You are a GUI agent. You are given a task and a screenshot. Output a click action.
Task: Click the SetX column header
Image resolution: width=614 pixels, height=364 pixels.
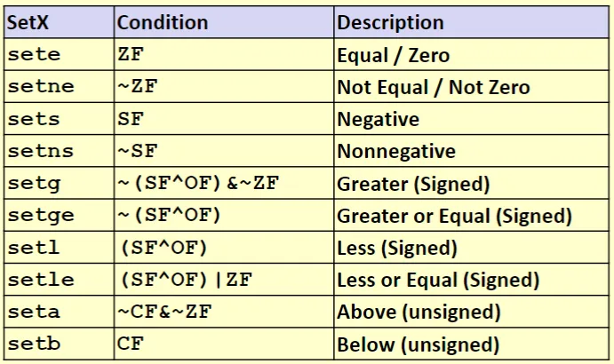coord(27,23)
